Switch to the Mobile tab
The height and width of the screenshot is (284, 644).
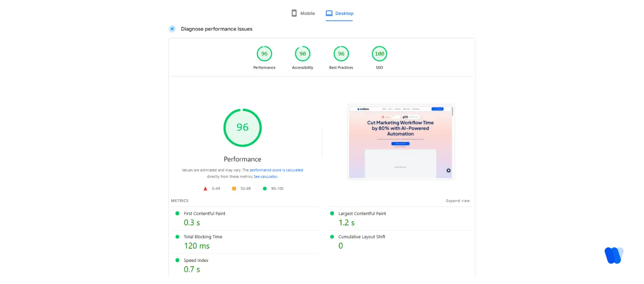pos(303,13)
